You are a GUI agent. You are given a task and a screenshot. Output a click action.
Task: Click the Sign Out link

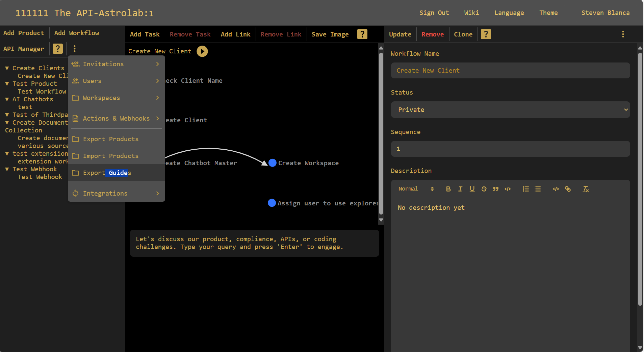[x=434, y=12]
